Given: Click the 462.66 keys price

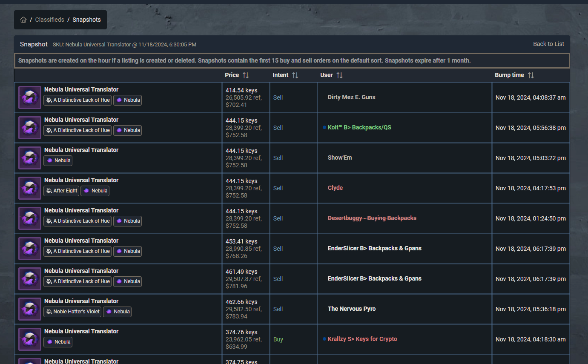Looking at the screenshot, I should point(241,302).
